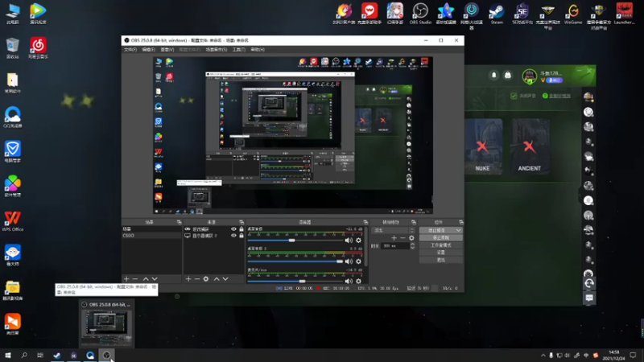Select CSGO scene in Scenes list
Image resolution: width=644 pixels, height=362 pixels.
pos(151,236)
